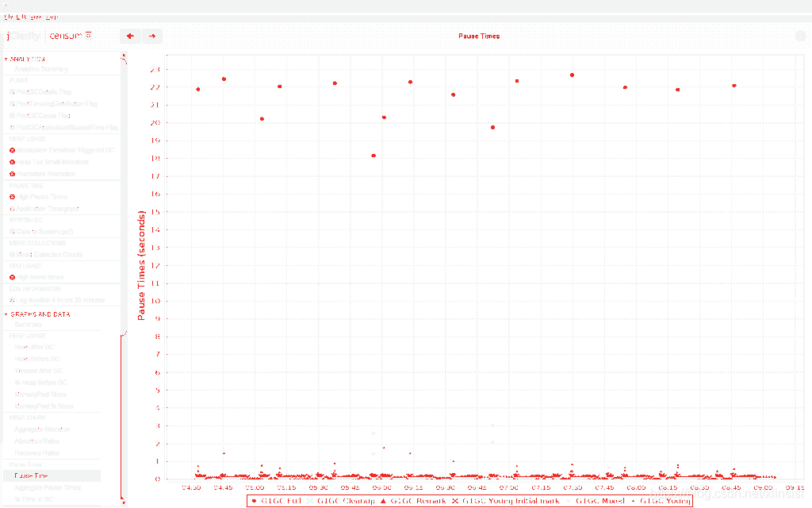Viewport: 812px width, 508px height.
Task: Open the help icon at top right
Action: pos(801,37)
